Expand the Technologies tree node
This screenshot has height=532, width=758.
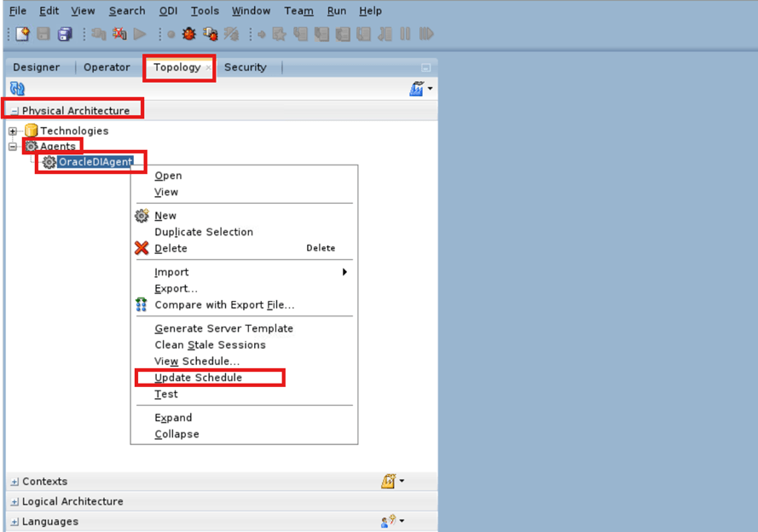point(12,130)
